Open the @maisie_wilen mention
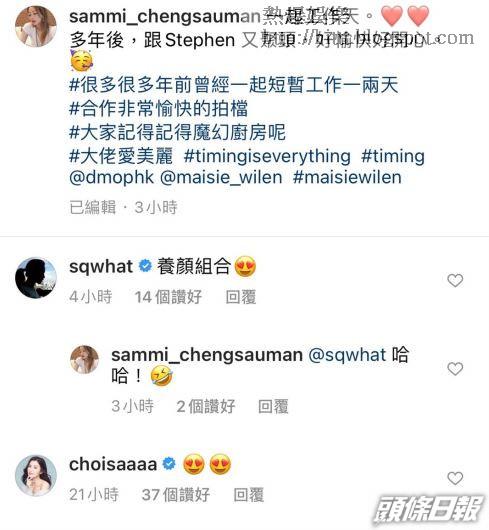The image size is (489, 530). click(221, 177)
